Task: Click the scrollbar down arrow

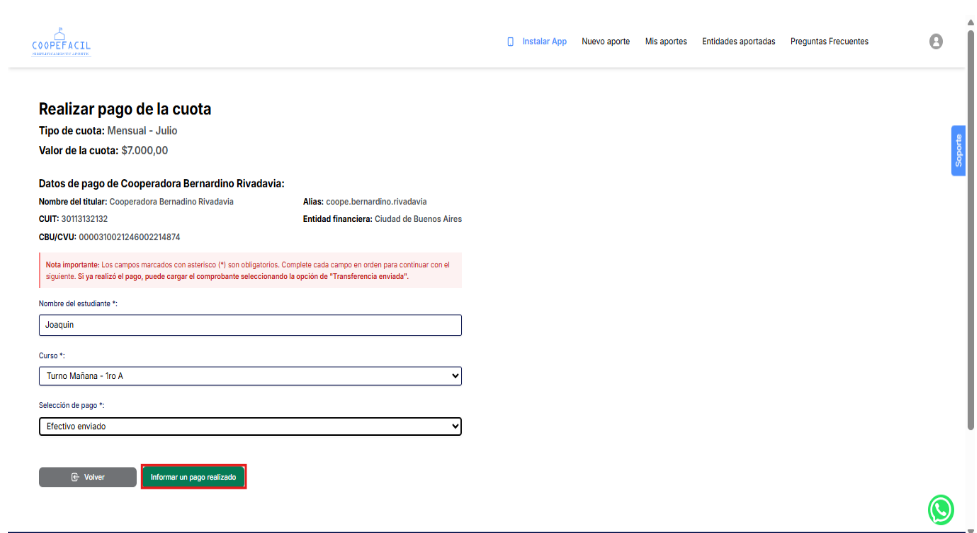Action: tap(970, 527)
